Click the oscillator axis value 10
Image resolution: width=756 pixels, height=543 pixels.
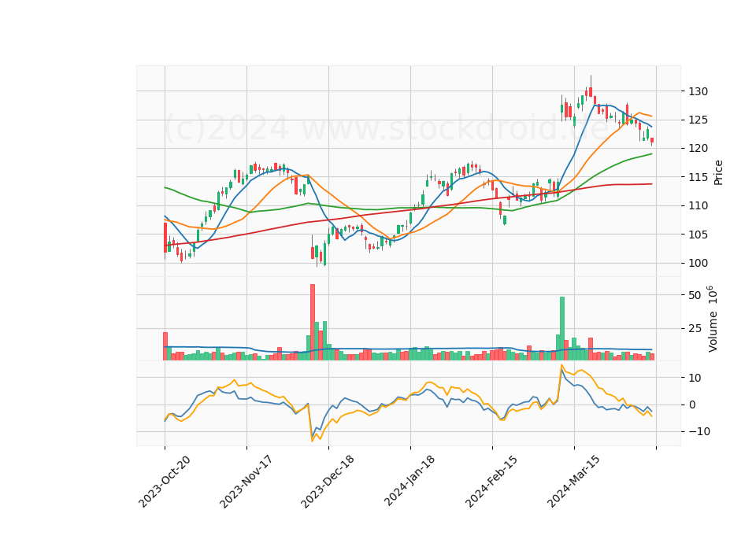[695, 378]
